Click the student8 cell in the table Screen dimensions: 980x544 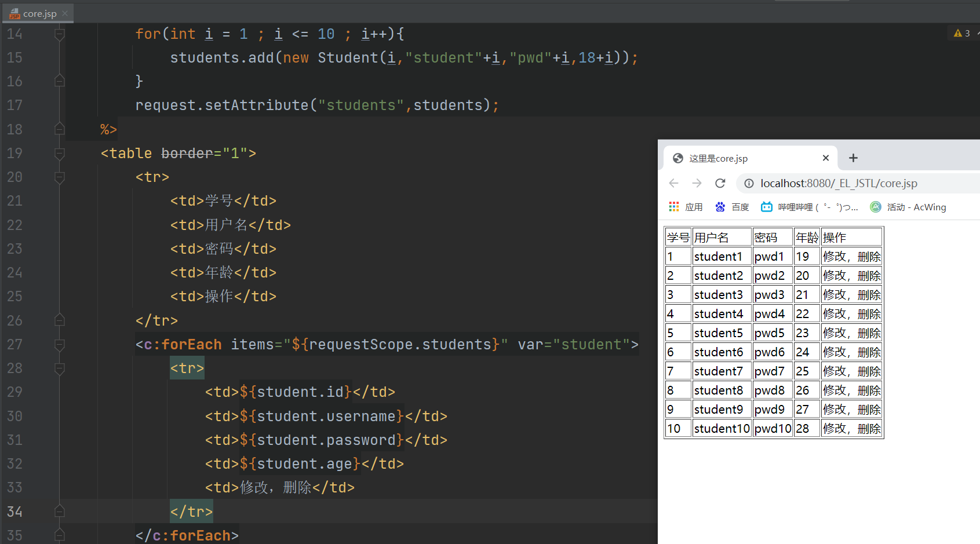722,390
